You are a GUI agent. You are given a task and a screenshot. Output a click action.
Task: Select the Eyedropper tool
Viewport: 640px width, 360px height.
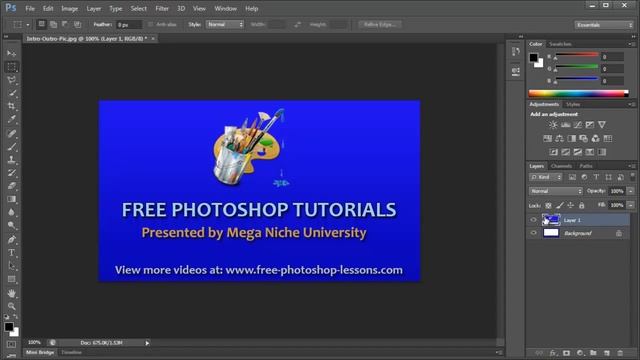click(11, 119)
